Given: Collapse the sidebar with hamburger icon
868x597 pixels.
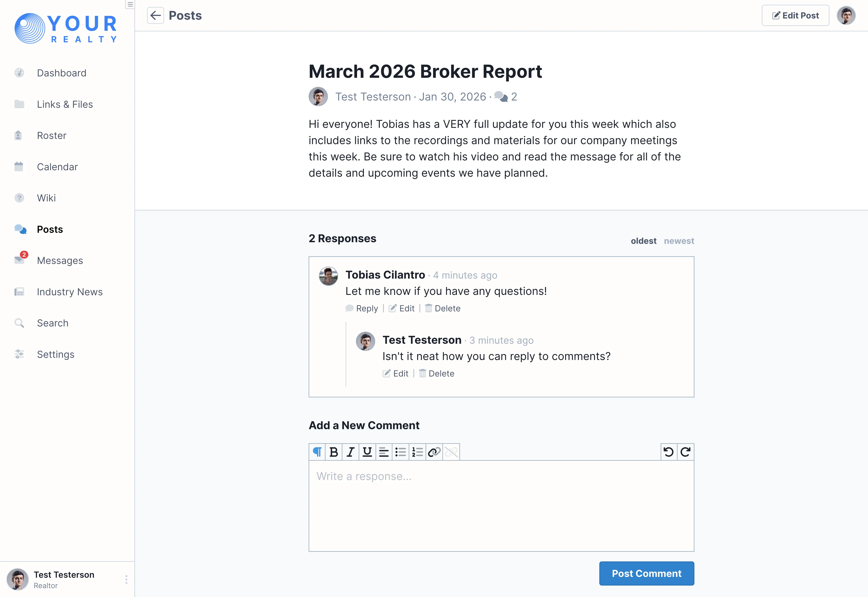Looking at the screenshot, I should 130,4.
